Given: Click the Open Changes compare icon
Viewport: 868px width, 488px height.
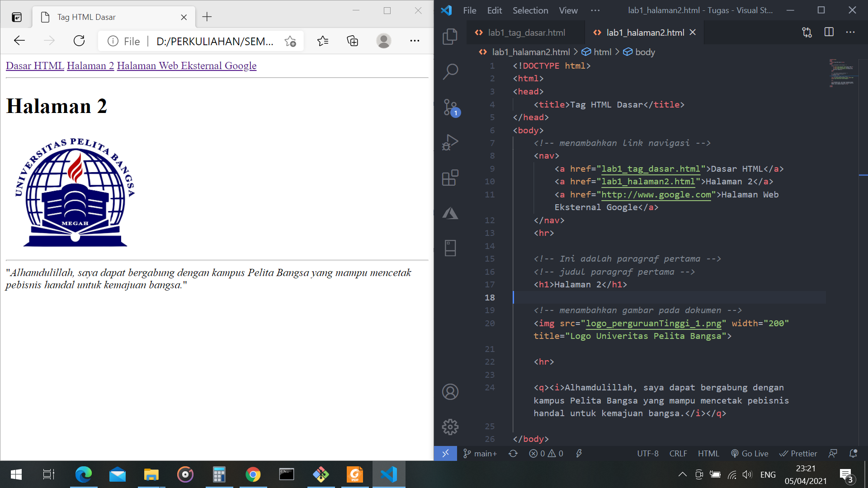Looking at the screenshot, I should point(806,32).
